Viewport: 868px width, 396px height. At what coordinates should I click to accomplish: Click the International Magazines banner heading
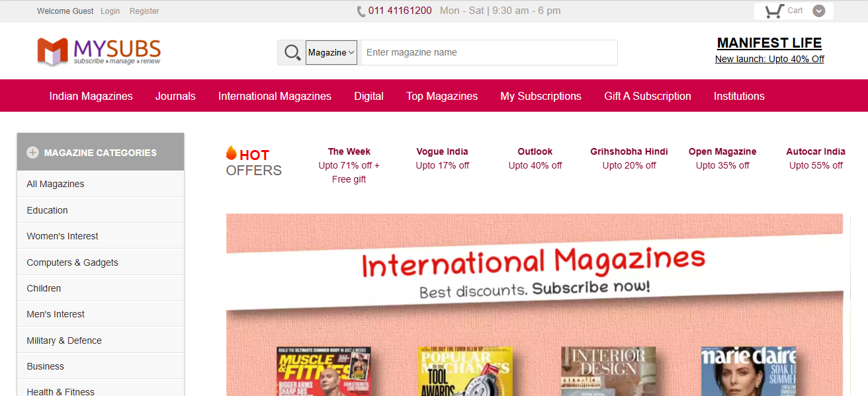(x=534, y=261)
